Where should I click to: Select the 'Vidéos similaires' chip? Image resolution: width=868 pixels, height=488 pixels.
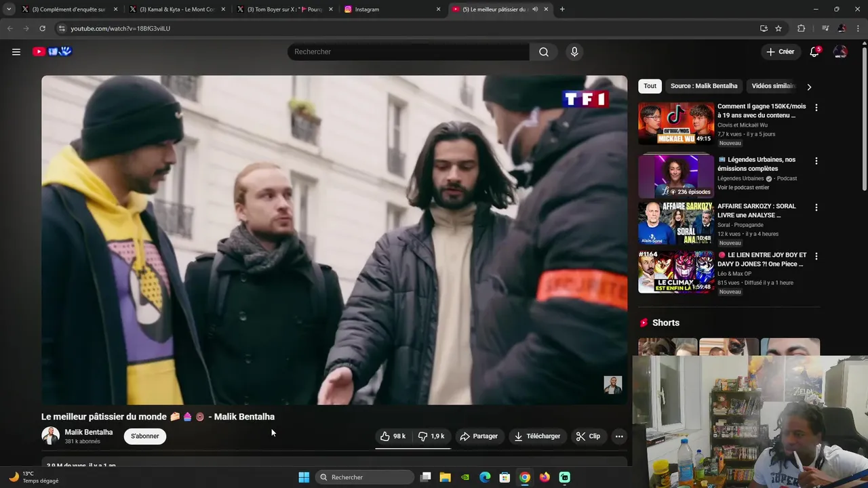point(773,86)
